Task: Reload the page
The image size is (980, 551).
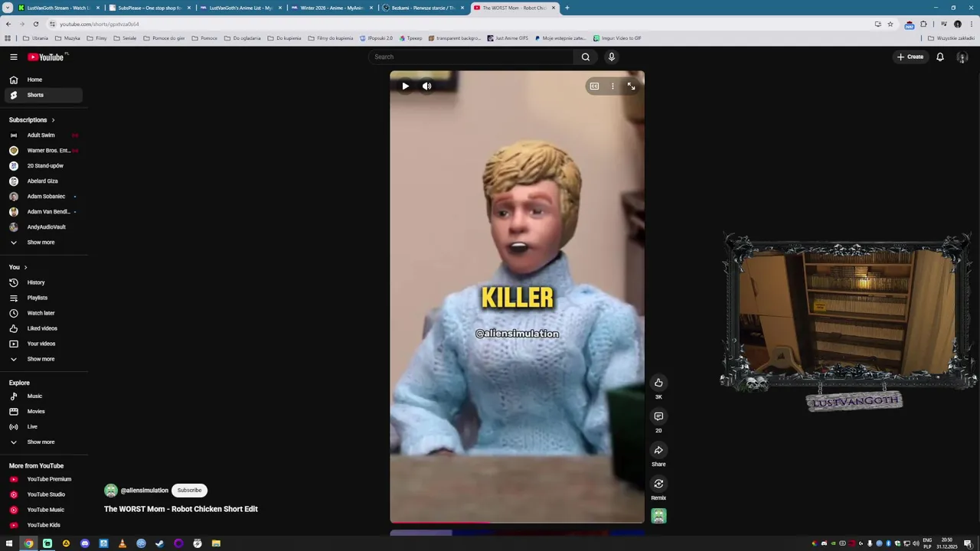Action: point(35,24)
